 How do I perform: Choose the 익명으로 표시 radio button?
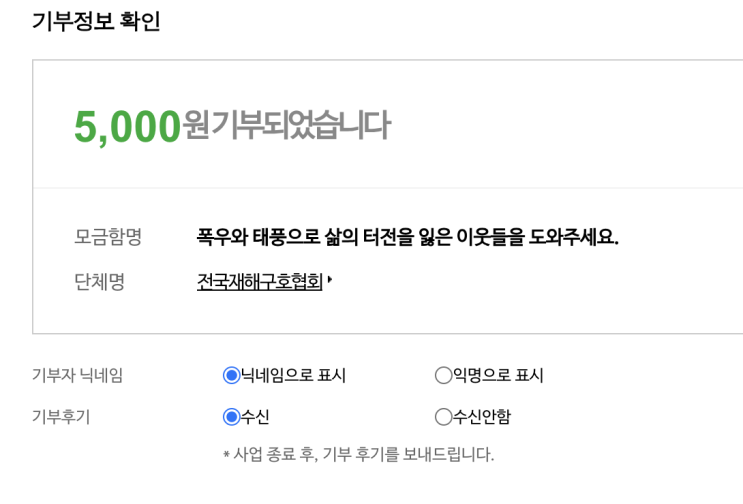(443, 376)
